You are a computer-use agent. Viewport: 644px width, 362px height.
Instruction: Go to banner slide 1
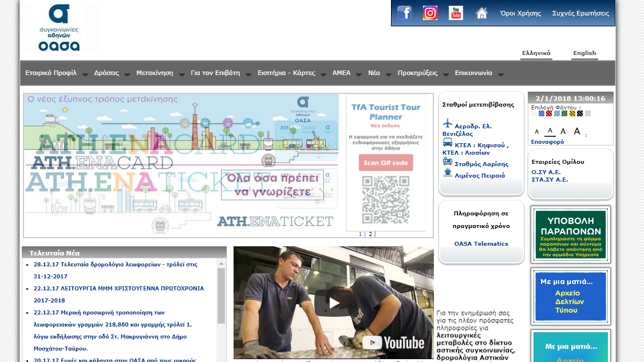tap(360, 234)
